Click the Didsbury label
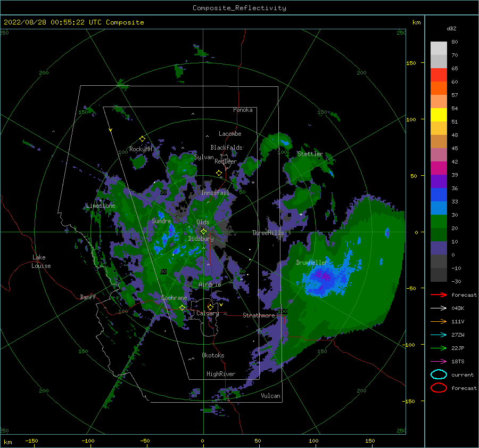The width and height of the screenshot is (479, 448). pos(201,239)
